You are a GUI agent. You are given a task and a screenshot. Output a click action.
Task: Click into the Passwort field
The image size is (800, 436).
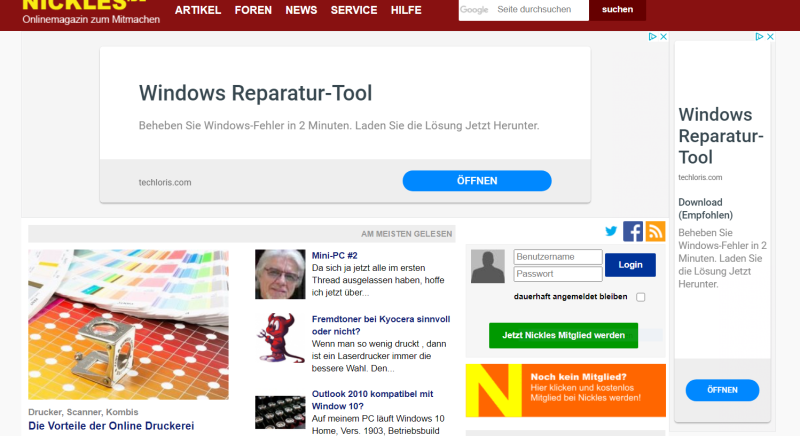tap(557, 274)
